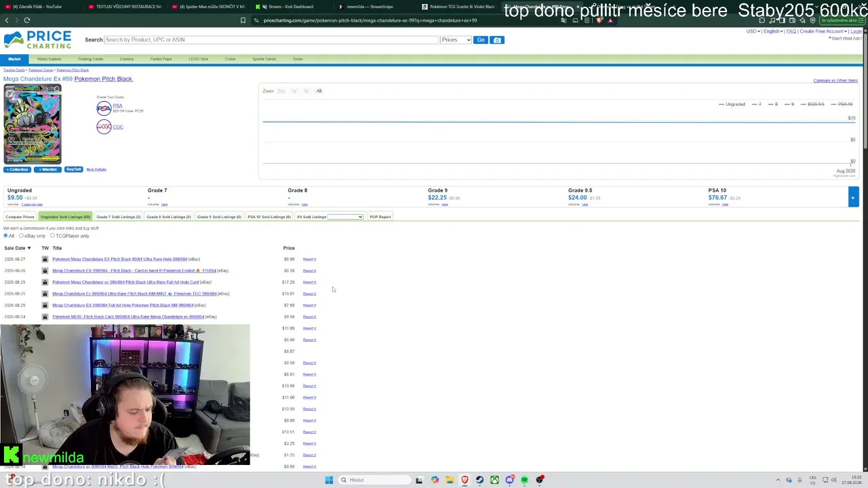
Task: Toggle the grade 8 series in chart legend
Action: pos(773,104)
